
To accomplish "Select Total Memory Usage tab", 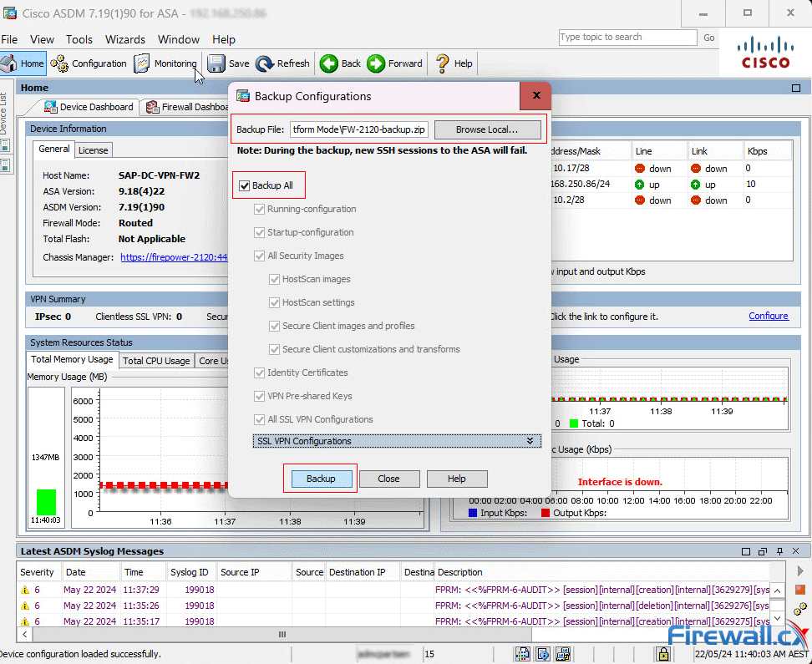I will pyautogui.click(x=72, y=359).
